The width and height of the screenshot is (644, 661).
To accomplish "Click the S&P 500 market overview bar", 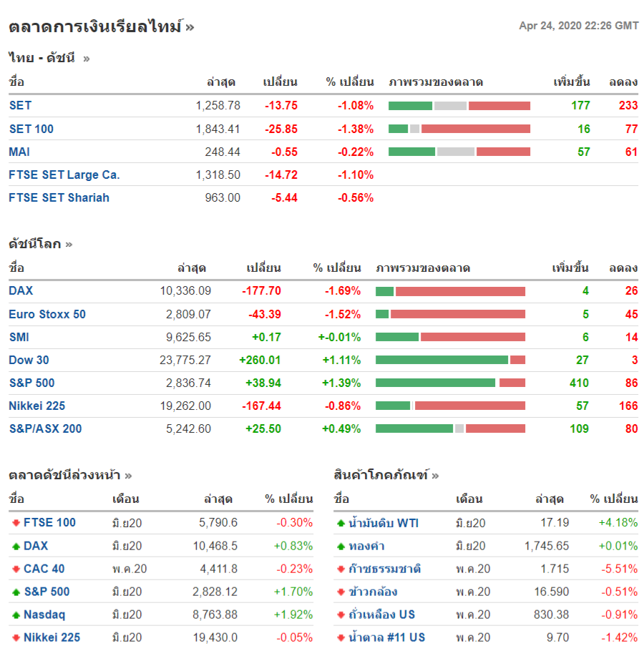I will pyautogui.click(x=450, y=383).
